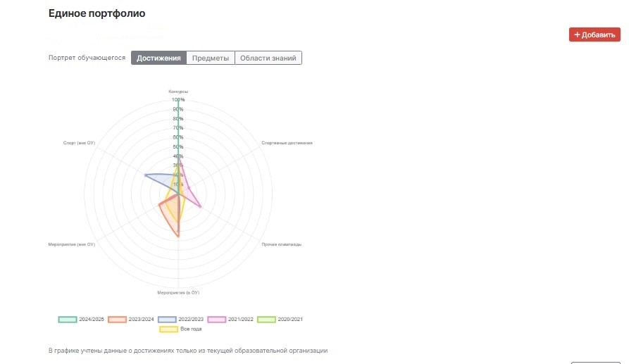
Task: Click the orange point on Мероприятия (в ОУ) axis
Action: (178, 237)
